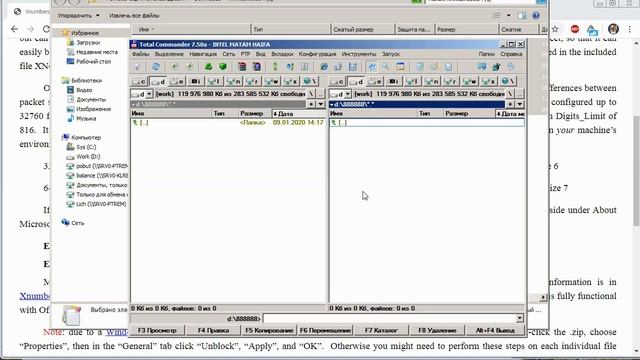Image resolution: width=640 pixels, height=360 pixels.
Task: Click the Internet Explorer globe toolbar icon
Action: [x=324, y=67]
